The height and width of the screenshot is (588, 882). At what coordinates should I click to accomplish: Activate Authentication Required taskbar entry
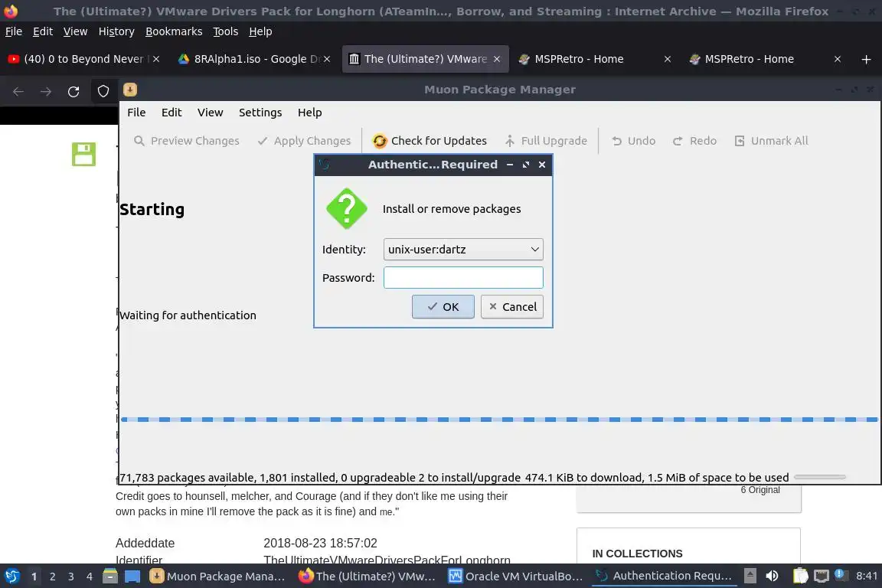click(x=665, y=577)
